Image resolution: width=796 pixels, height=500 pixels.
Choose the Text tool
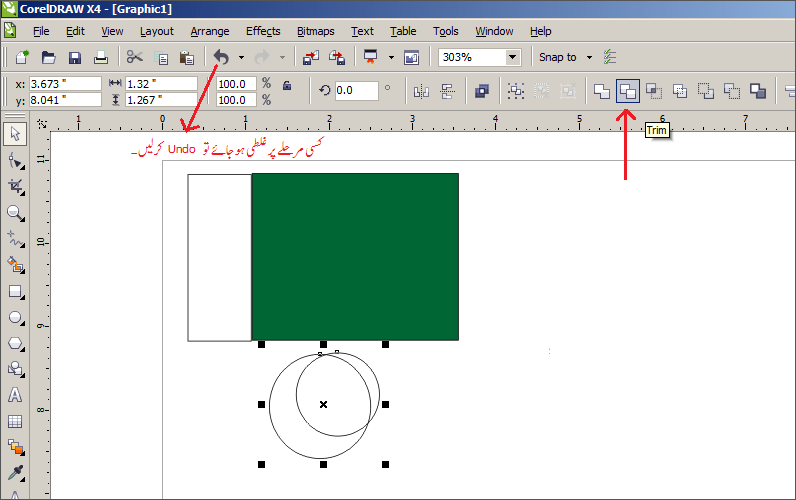click(x=15, y=395)
